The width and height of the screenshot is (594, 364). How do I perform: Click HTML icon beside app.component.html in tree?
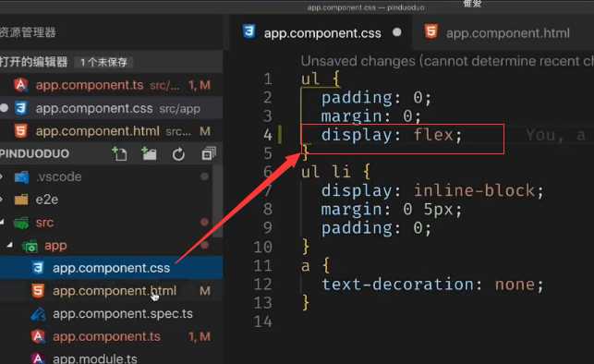tap(38, 291)
